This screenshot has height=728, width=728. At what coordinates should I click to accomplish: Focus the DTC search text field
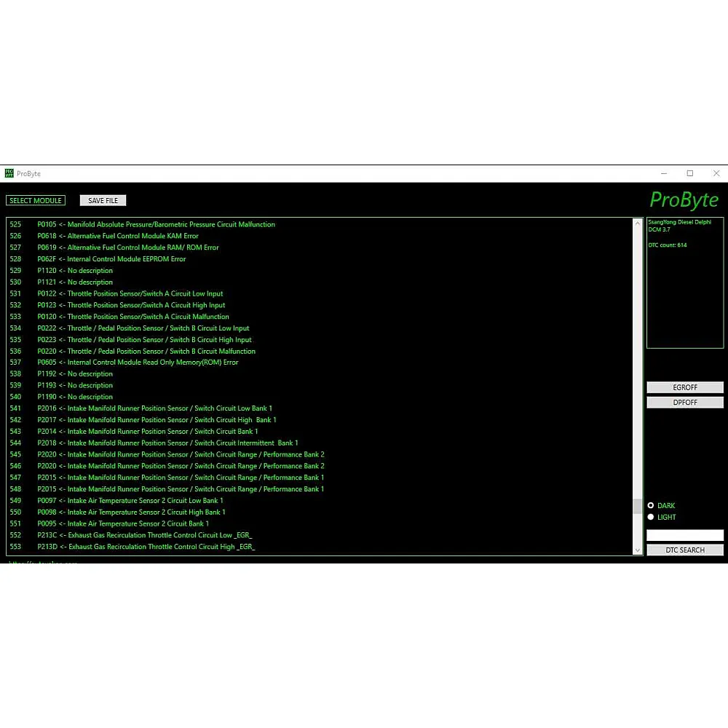point(685,535)
